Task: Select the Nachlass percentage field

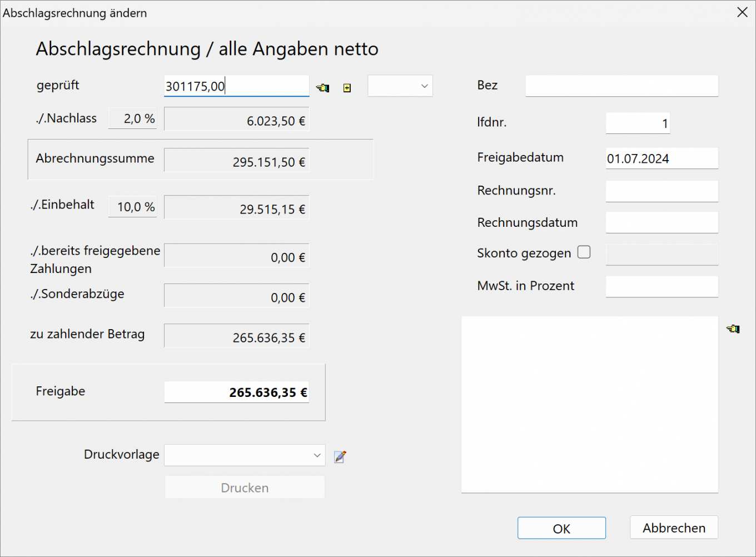Action: pyautogui.click(x=133, y=118)
